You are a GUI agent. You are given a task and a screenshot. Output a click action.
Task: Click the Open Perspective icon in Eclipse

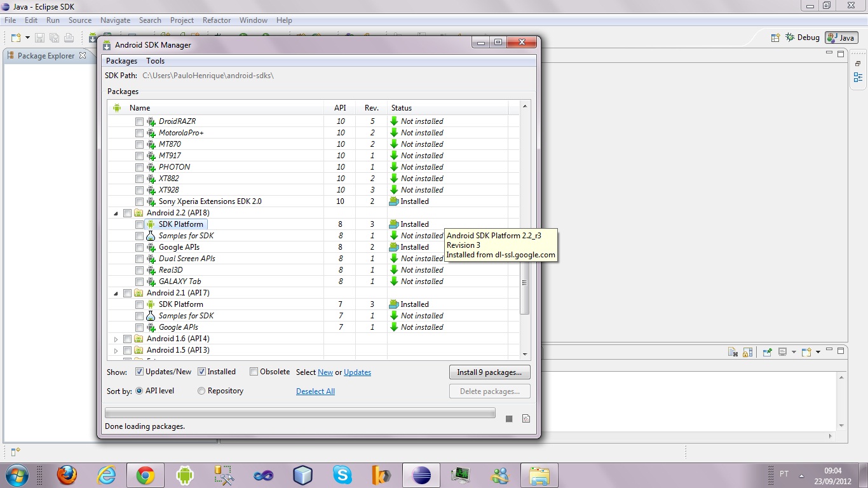775,37
